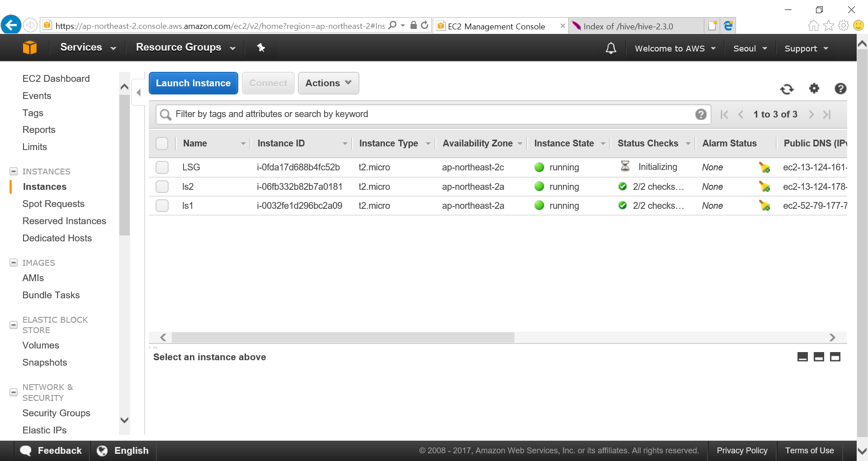This screenshot has width=868, height=461.
Task: Open Elastic IPs in sidebar
Action: (44, 430)
